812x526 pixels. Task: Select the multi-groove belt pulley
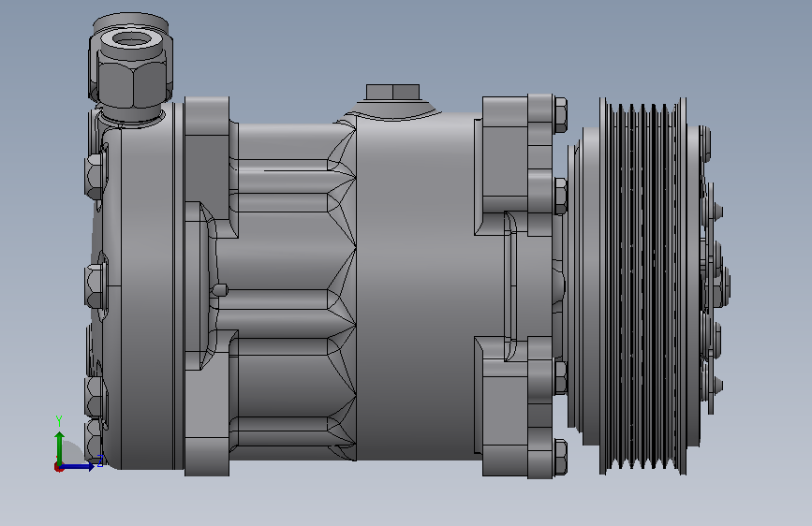pyautogui.click(x=643, y=285)
